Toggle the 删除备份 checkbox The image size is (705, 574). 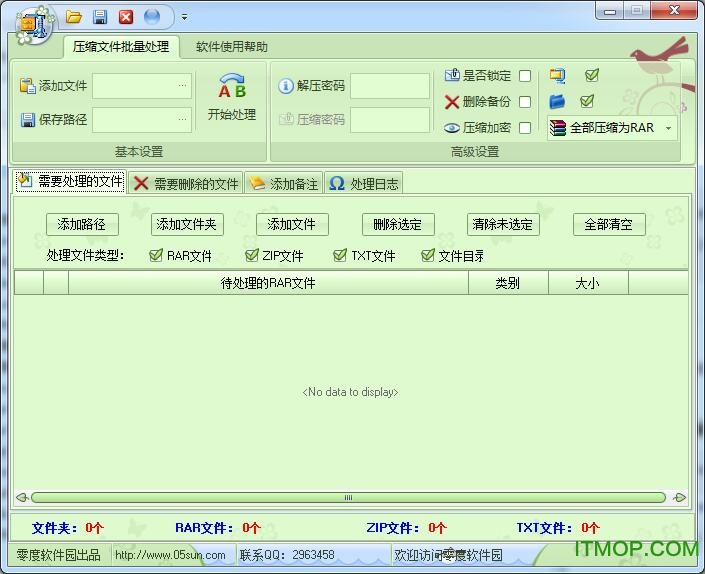click(525, 102)
